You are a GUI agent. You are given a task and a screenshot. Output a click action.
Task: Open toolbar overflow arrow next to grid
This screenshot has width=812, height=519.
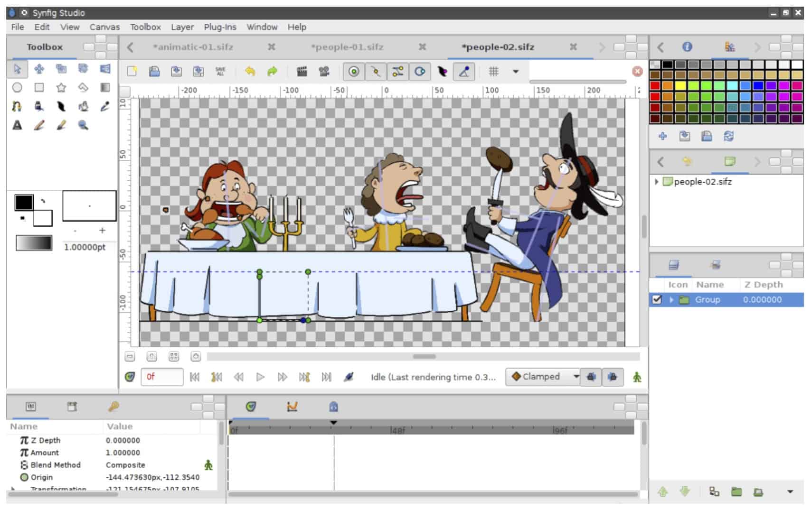click(515, 72)
